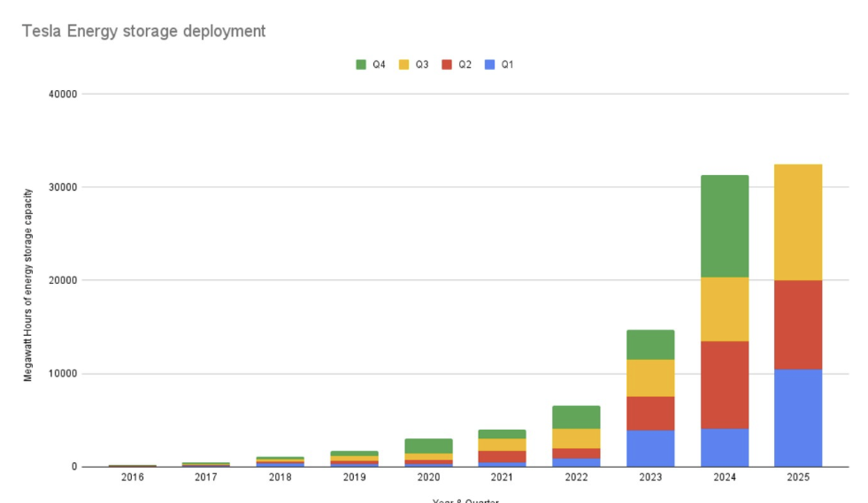
Task: Click the yellow Q3 legend swatch
Action: tap(404, 65)
